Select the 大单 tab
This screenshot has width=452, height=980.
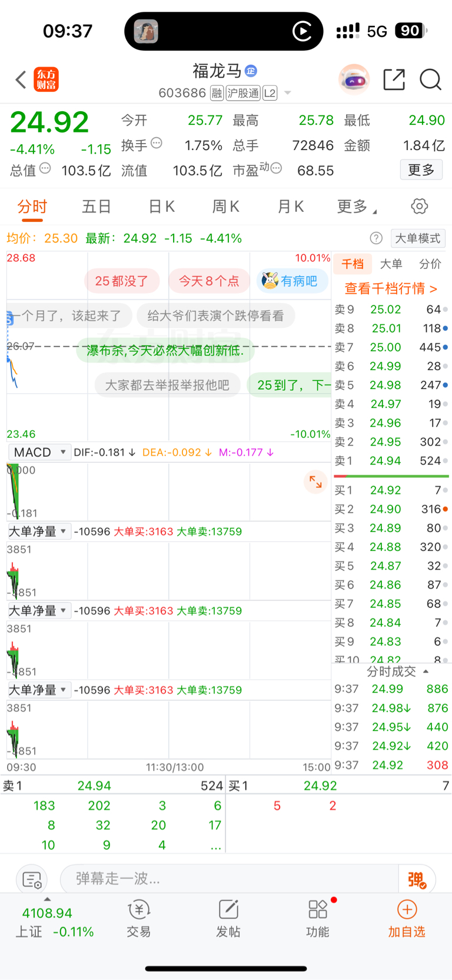click(x=391, y=264)
